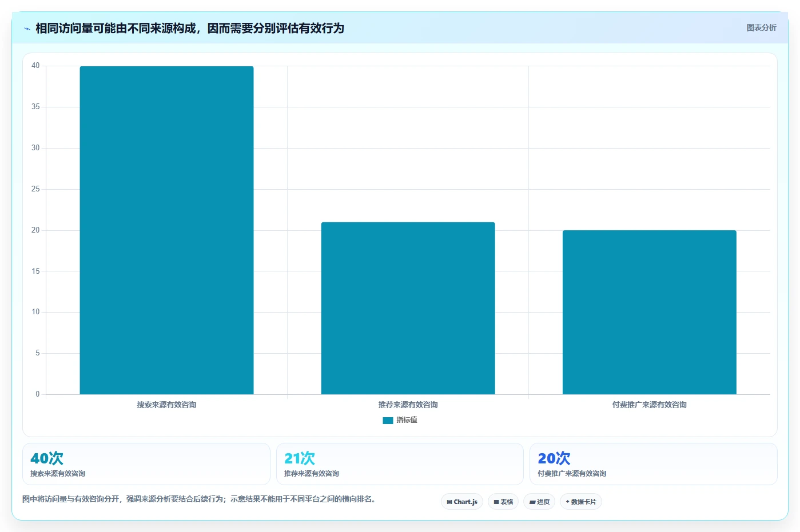Select the Chart.js tag

[x=462, y=502]
